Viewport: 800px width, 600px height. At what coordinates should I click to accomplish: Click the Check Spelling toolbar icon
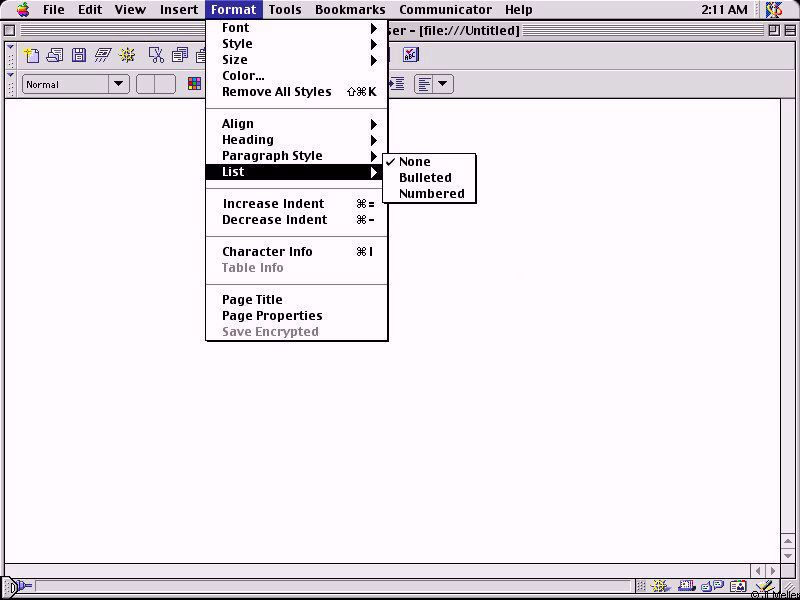pyautogui.click(x=410, y=55)
